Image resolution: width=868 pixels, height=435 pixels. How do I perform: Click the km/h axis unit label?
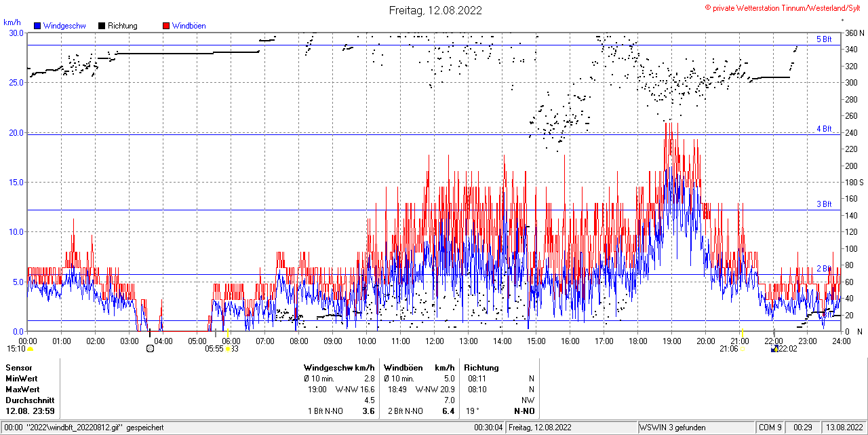(12, 22)
